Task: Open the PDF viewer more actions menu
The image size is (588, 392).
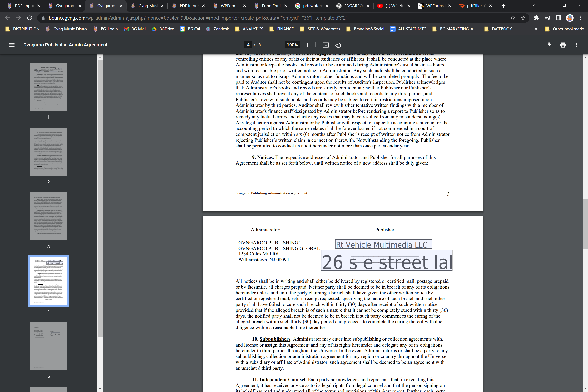Action: coord(576,45)
